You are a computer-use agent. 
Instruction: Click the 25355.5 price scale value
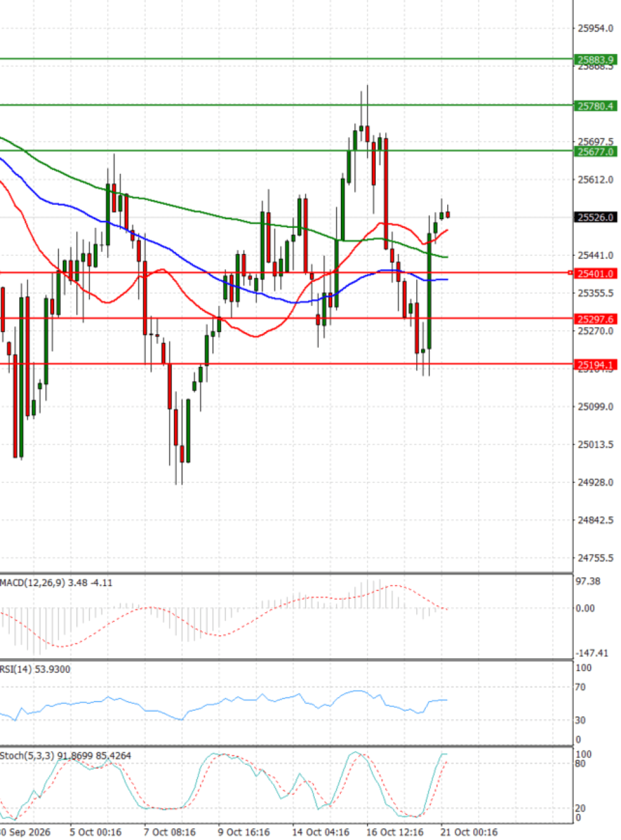(x=595, y=293)
